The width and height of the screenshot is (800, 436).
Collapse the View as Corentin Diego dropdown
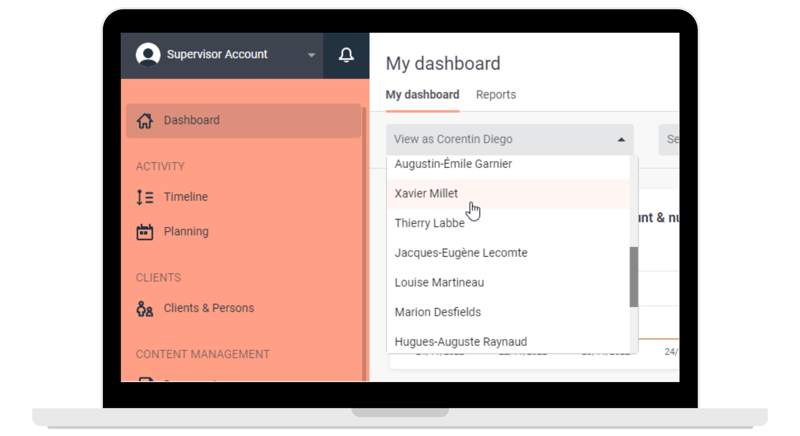(621, 140)
